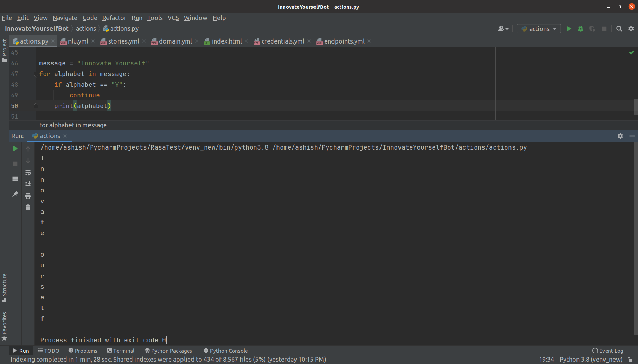Open Run panel settings gear

620,136
